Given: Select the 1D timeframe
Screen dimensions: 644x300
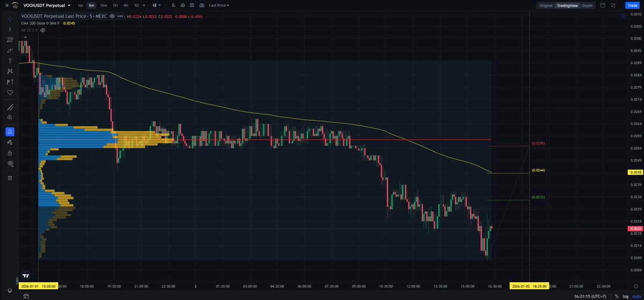Looking at the screenshot, I should [x=136, y=5].
